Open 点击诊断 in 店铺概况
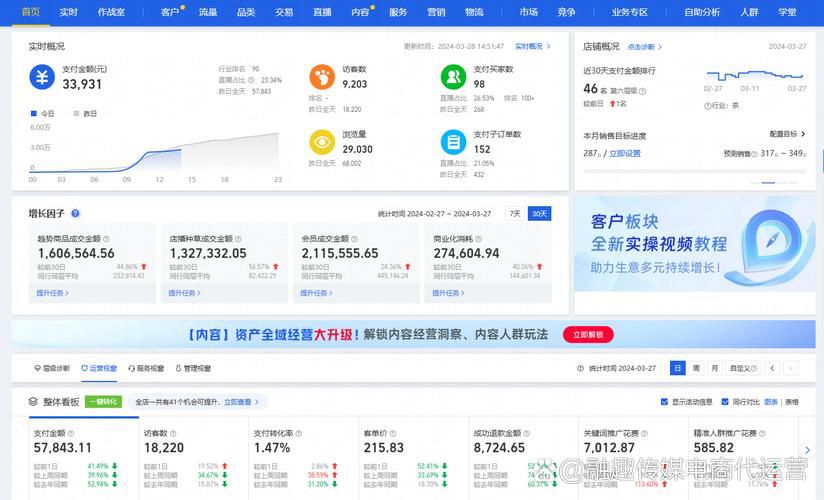The height and width of the screenshot is (500, 824). (x=645, y=47)
